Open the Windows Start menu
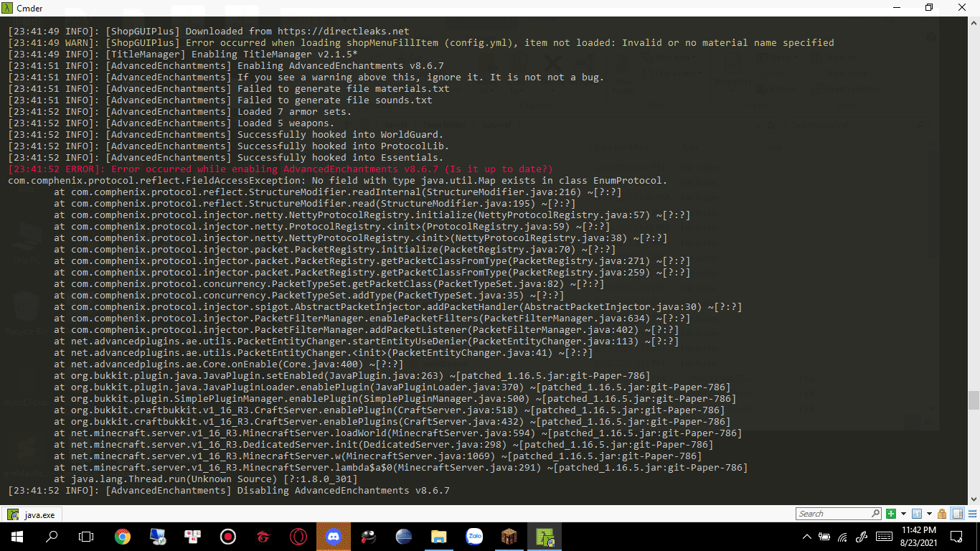Viewport: 980px width, 551px height. 17,536
